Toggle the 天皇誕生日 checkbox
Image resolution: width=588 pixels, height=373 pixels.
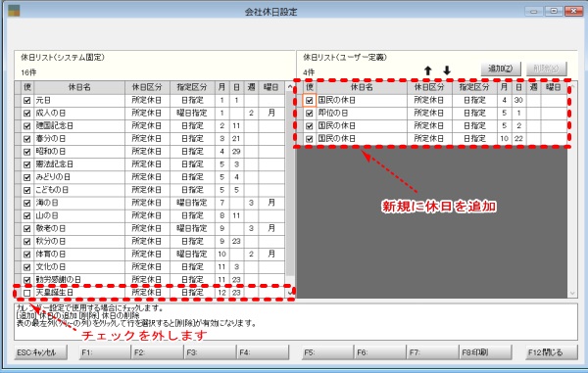click(x=27, y=293)
